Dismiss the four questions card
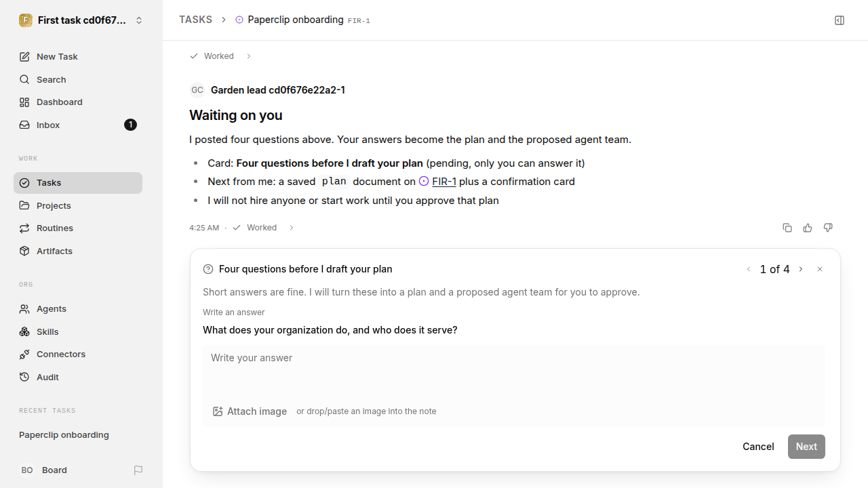This screenshot has height=488, width=868. click(820, 269)
